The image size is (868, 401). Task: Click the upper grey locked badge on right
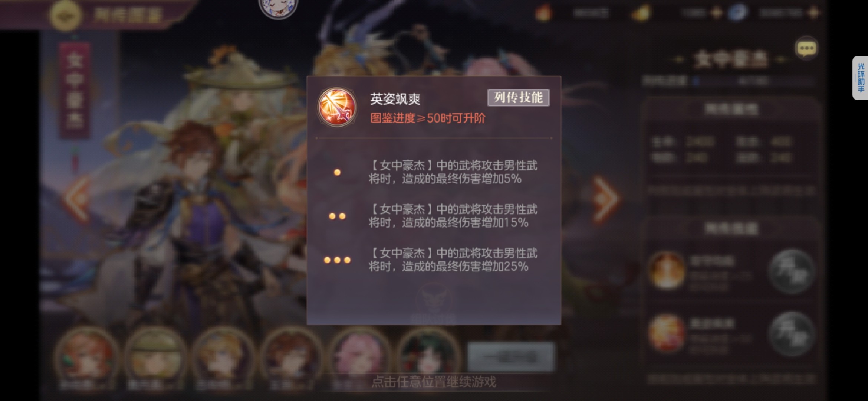click(x=792, y=271)
